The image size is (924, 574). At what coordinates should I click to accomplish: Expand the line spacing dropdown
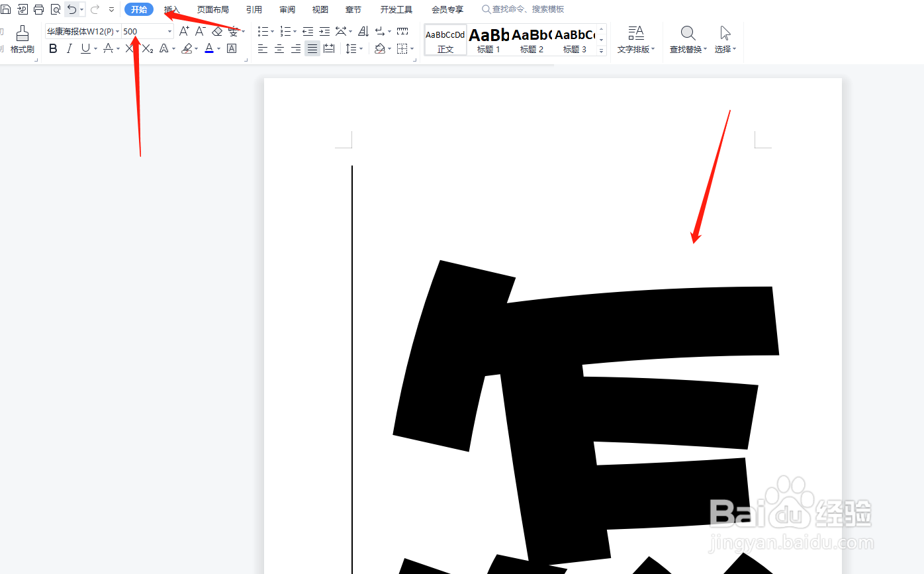[x=360, y=48]
